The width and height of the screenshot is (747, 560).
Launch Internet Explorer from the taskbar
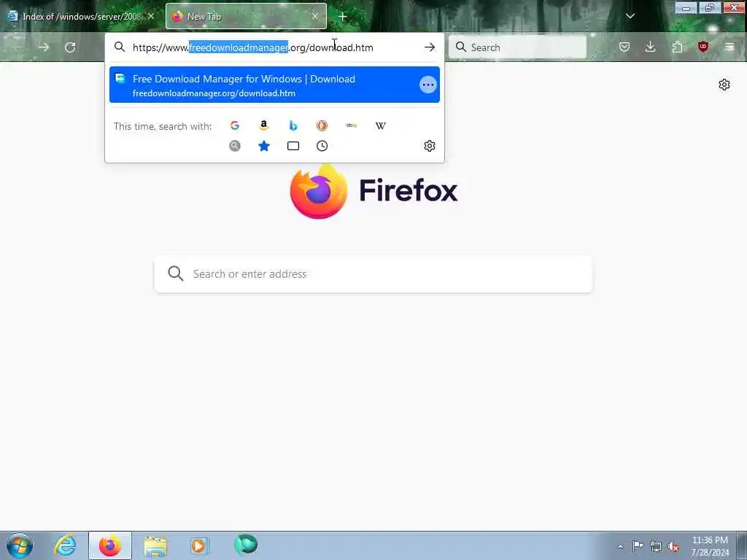point(65,545)
